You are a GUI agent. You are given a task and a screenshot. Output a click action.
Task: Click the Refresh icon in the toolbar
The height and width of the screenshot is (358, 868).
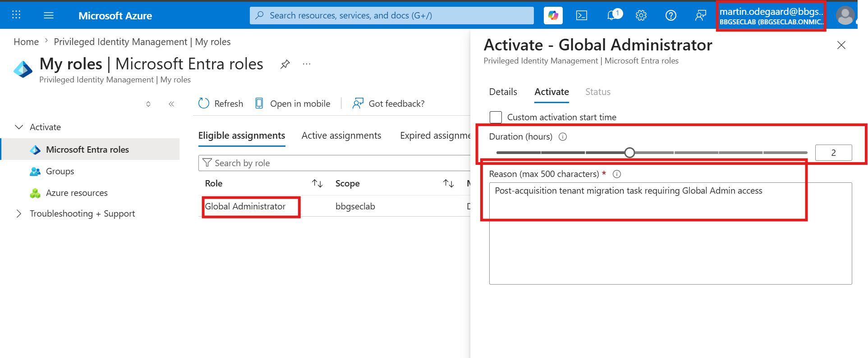click(x=204, y=104)
